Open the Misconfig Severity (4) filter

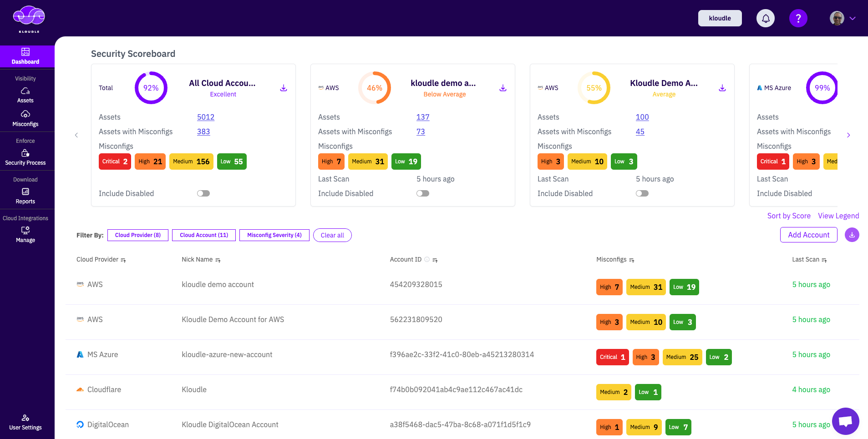[274, 235]
